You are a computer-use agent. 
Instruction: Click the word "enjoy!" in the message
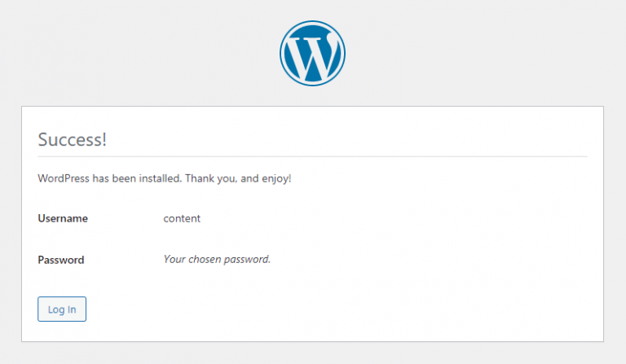(277, 178)
